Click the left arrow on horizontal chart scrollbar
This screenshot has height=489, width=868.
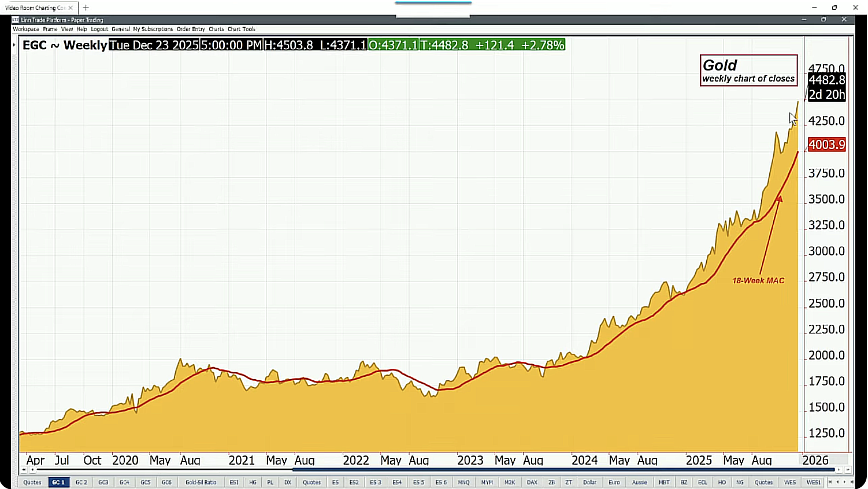[31, 470]
